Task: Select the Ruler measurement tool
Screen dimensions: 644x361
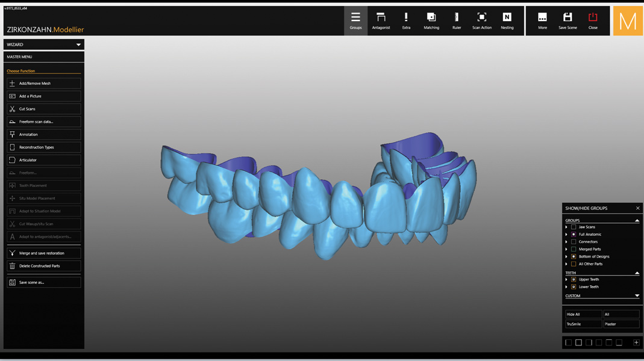Action: tap(457, 20)
